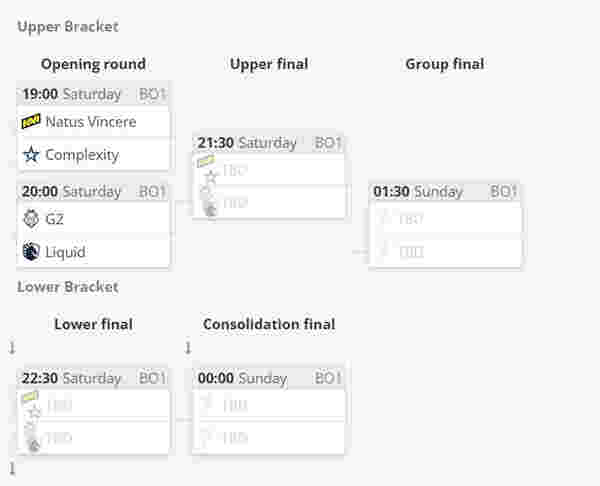The height and width of the screenshot is (486, 600).
Task: Click the Natus Vincere team logo
Action: [x=31, y=122]
